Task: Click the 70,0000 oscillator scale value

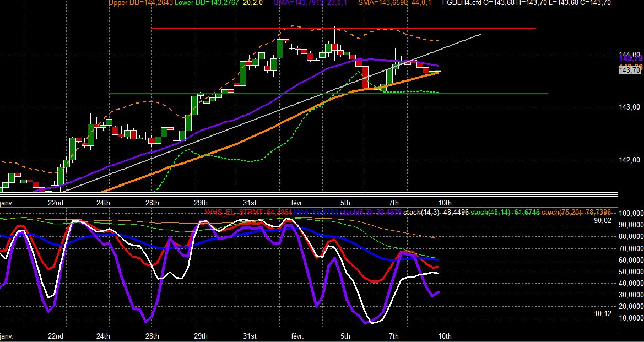Action: click(x=631, y=248)
